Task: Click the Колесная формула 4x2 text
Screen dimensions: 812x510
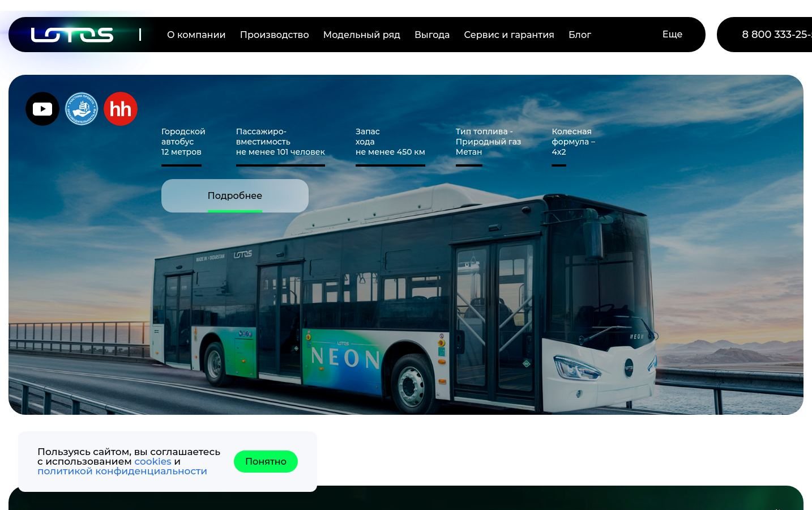Action: [574, 142]
